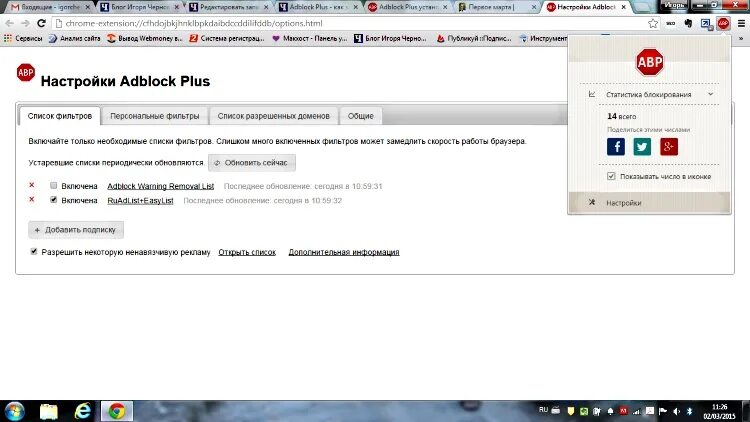Viewport: 750px width, 422px height.
Task: Click the RU language indicator
Action: click(543, 410)
